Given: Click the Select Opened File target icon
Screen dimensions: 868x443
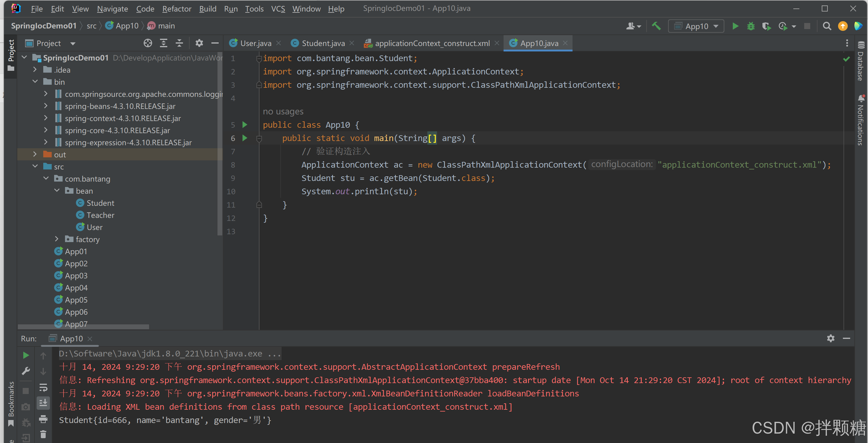Looking at the screenshot, I should coord(148,43).
